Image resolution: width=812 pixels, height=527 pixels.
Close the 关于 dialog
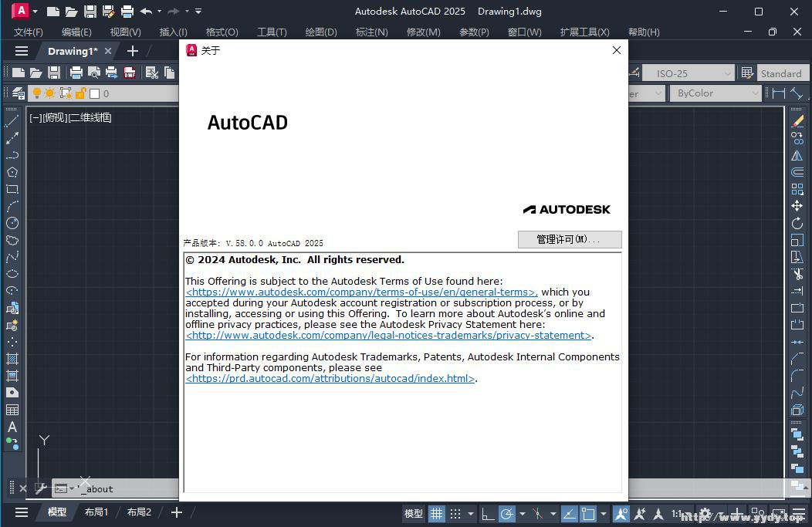pyautogui.click(x=616, y=50)
